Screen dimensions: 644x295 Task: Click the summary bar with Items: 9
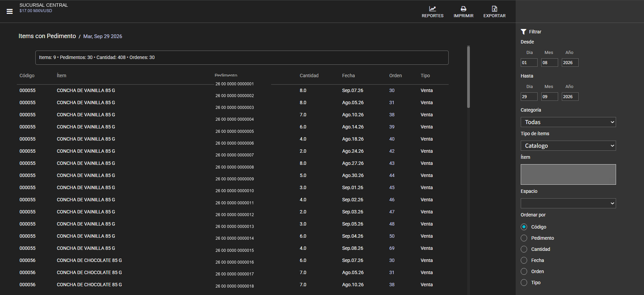click(x=242, y=58)
